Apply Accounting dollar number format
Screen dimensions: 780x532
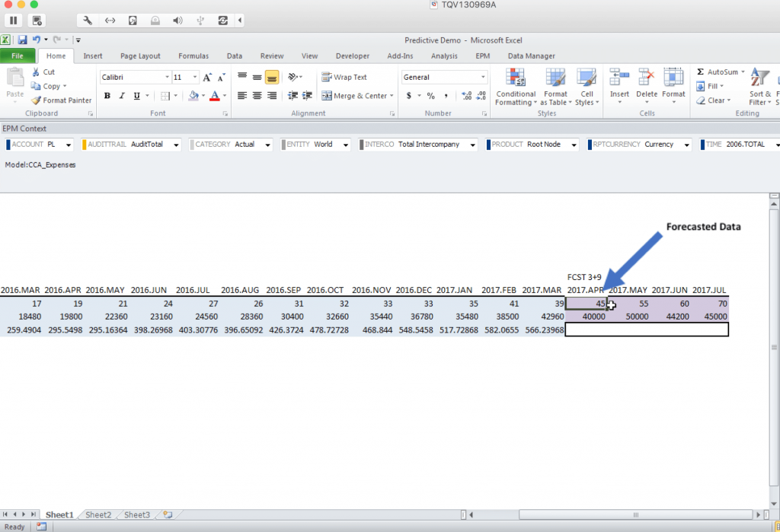pyautogui.click(x=409, y=95)
